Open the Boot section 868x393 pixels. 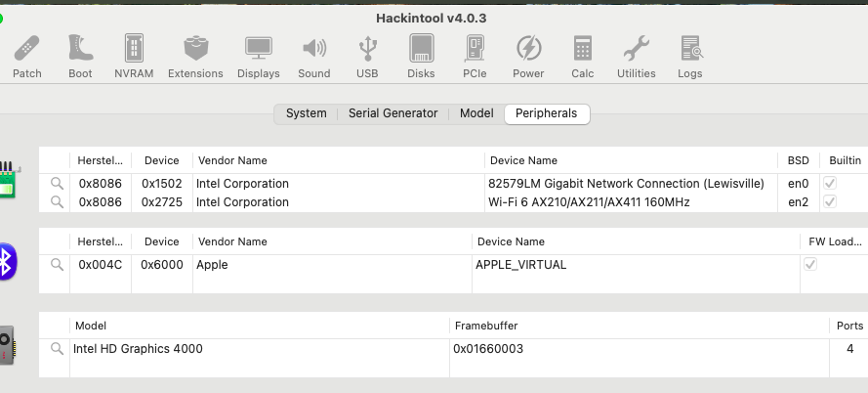pos(80,56)
